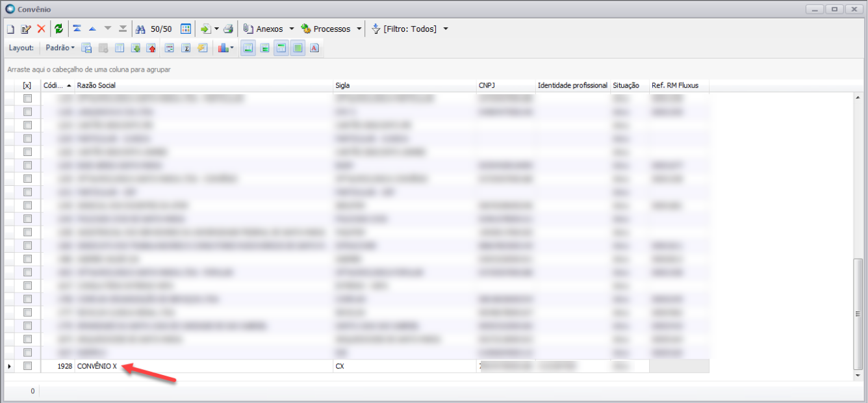Open the Processos dropdown arrow
This screenshot has width=868, height=403.
pyautogui.click(x=359, y=29)
